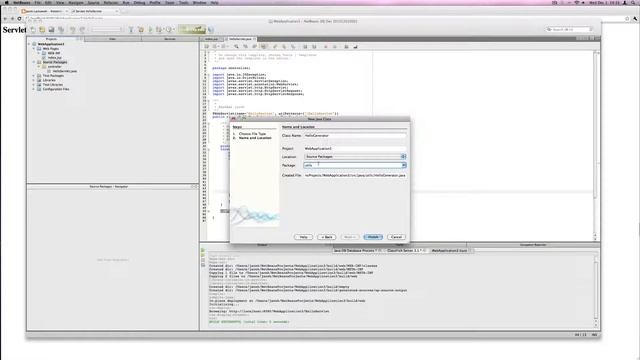Click the Back button in the dialog
Viewport: 640px width, 360px height.
coord(327,237)
